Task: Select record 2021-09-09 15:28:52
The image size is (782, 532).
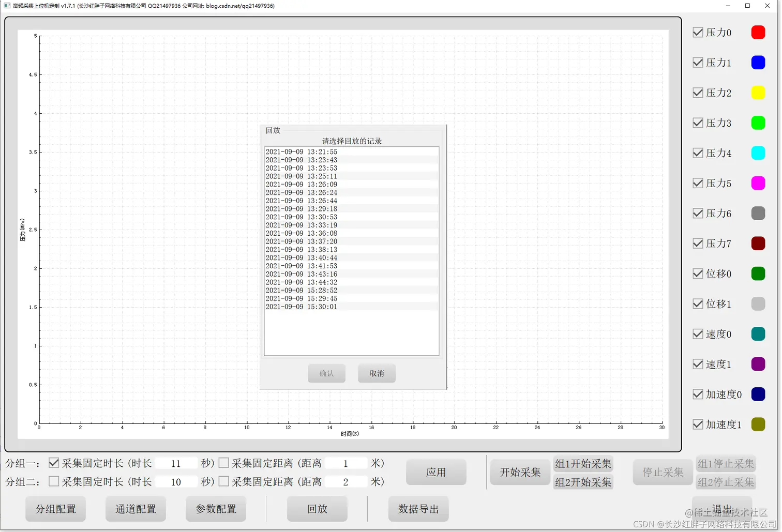Action: point(351,291)
